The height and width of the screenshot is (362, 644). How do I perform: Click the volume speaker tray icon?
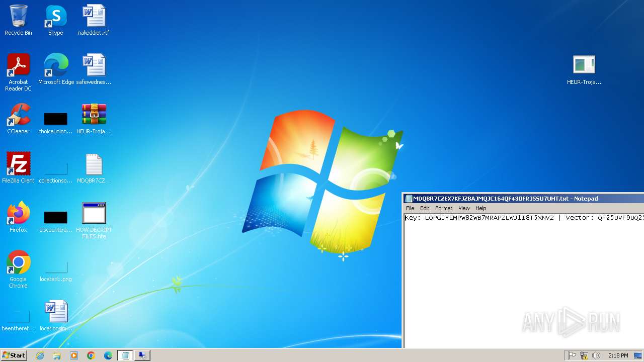(596, 355)
